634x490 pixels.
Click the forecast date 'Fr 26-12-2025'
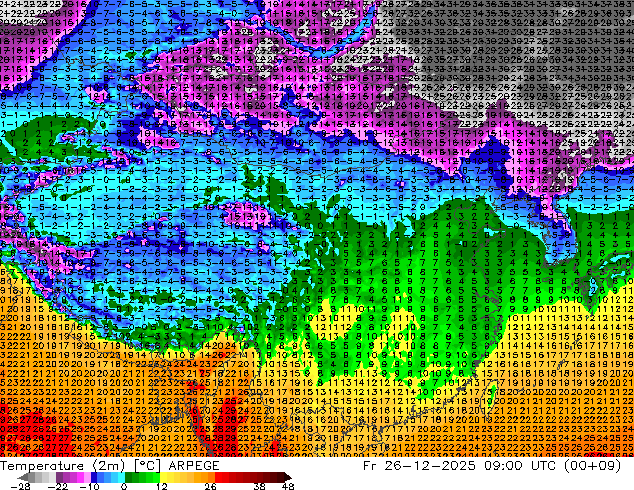[419, 466]
